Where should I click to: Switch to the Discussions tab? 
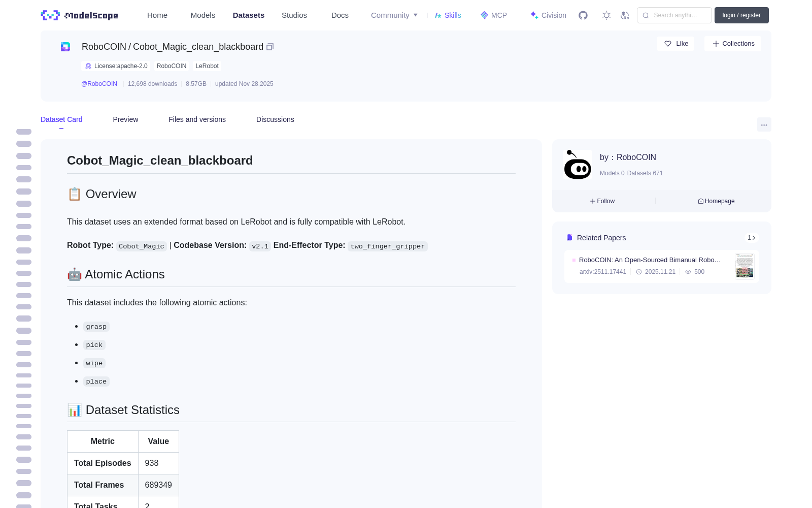coord(275,119)
